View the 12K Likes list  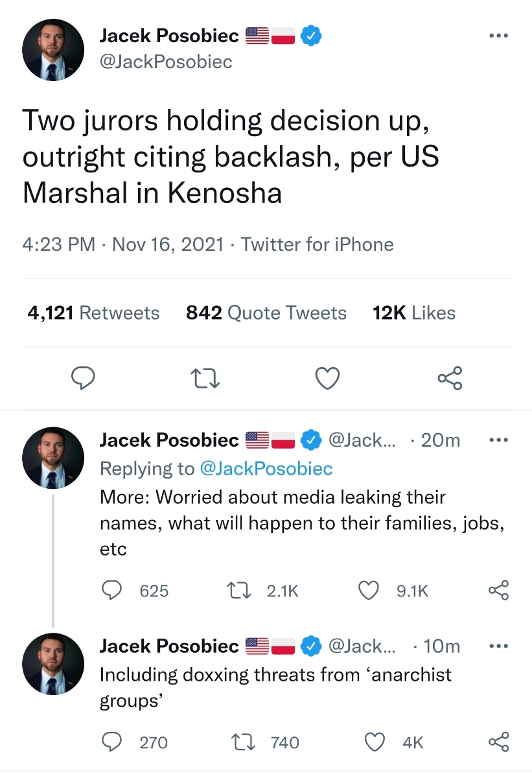pos(414,313)
